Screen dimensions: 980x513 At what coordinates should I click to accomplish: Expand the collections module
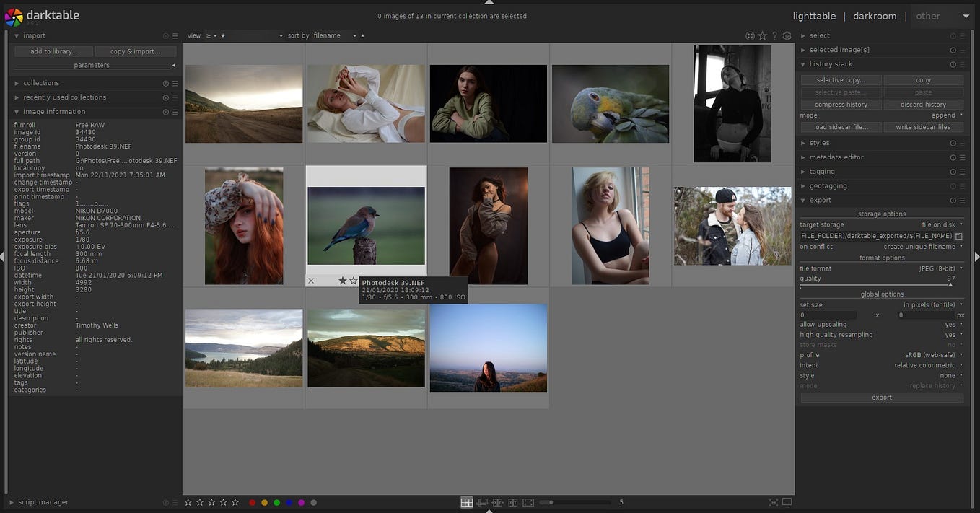(41, 83)
